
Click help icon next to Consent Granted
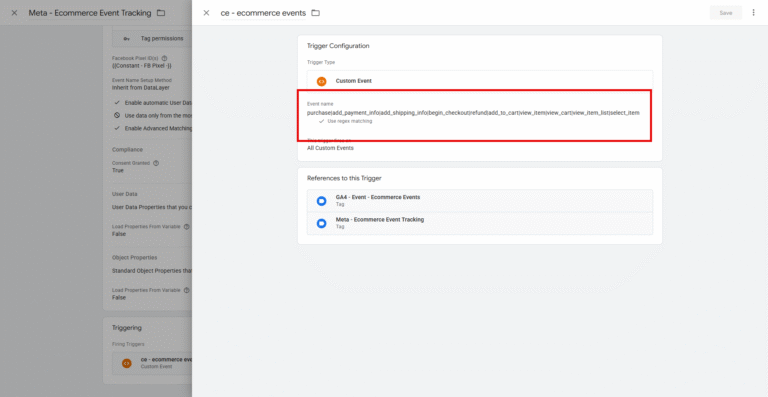click(156, 163)
